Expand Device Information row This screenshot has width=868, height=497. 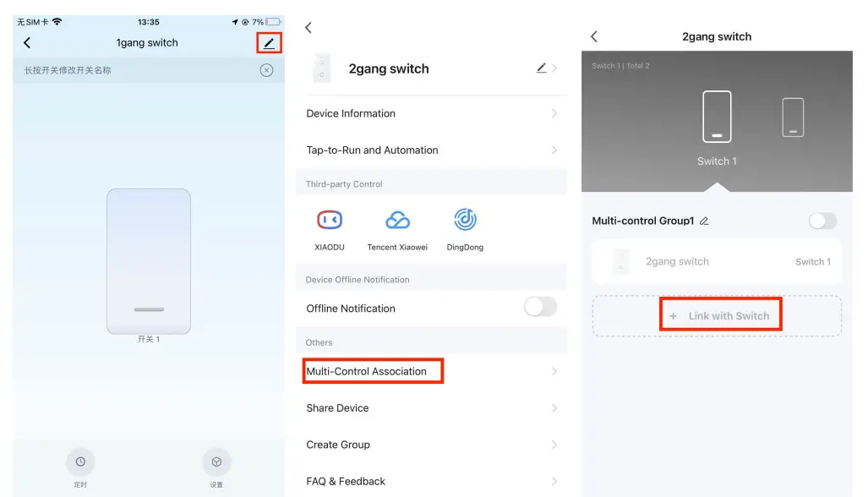(431, 113)
